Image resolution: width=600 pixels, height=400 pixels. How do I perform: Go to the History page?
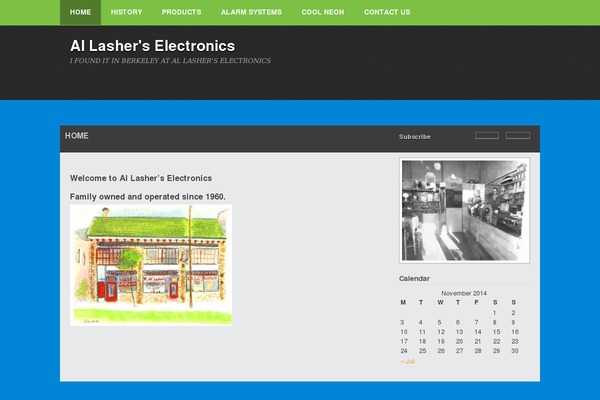click(x=126, y=12)
